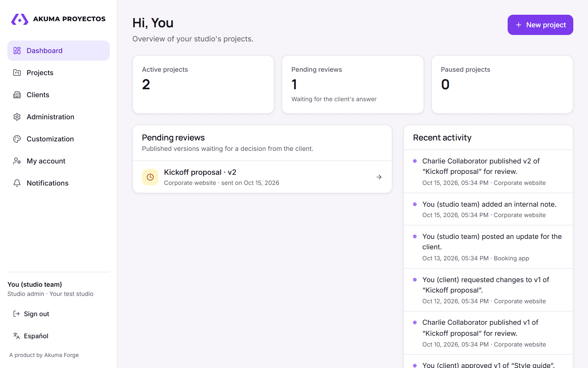The width and height of the screenshot is (588, 368).
Task: Click 'posted an update for the client' entry
Action: pos(488,247)
